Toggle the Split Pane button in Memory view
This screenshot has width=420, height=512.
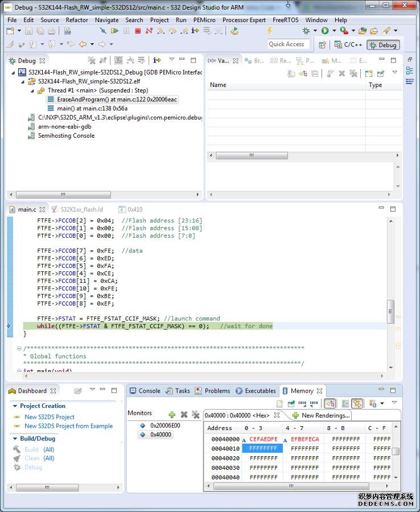coord(345,404)
